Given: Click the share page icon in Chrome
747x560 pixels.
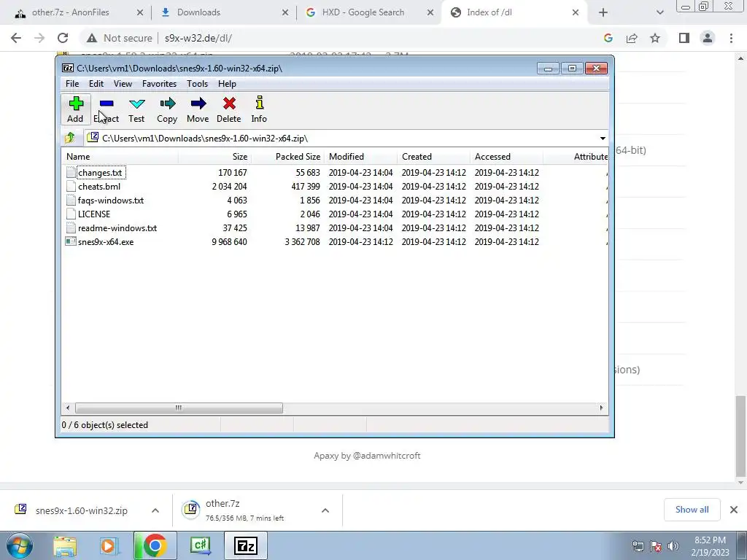Looking at the screenshot, I should (632, 38).
